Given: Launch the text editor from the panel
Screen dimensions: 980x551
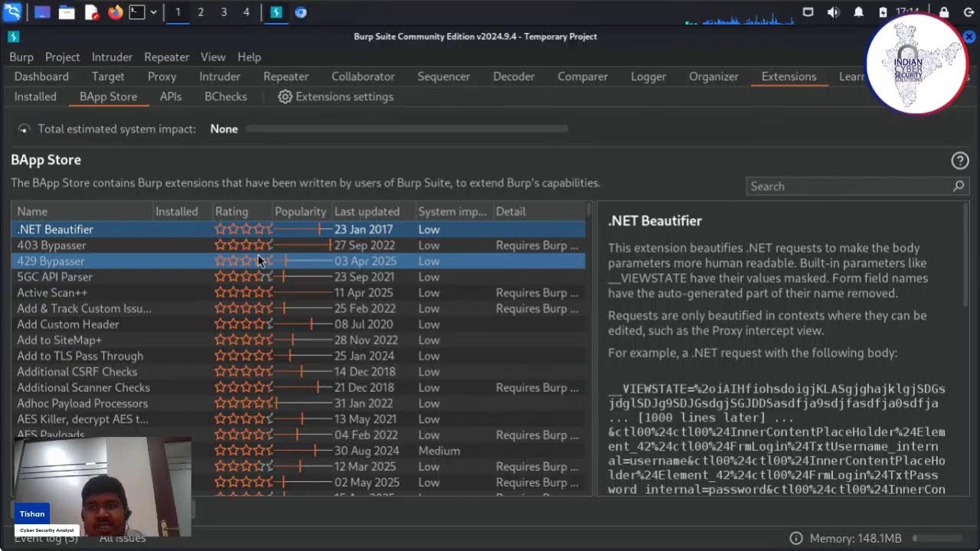Looking at the screenshot, I should (91, 12).
